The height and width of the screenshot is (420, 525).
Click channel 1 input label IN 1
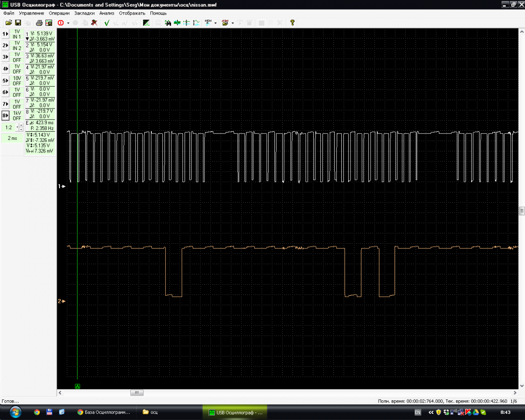coord(17,37)
